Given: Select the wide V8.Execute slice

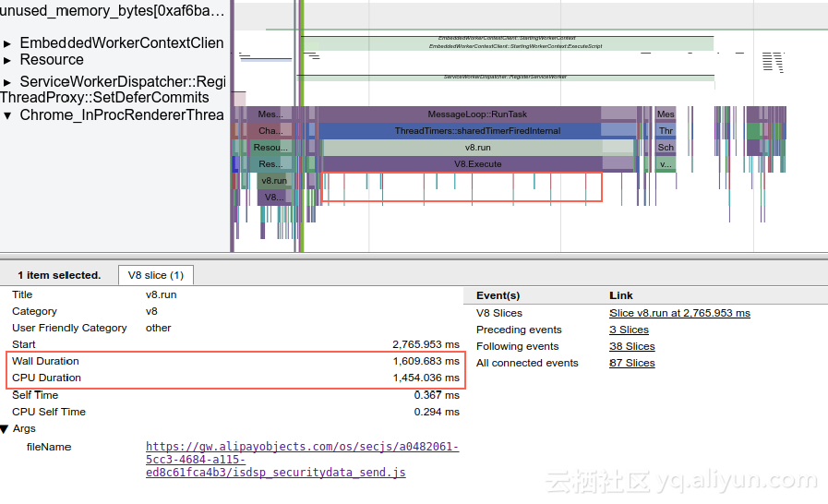Looking at the screenshot, I should click(x=477, y=163).
